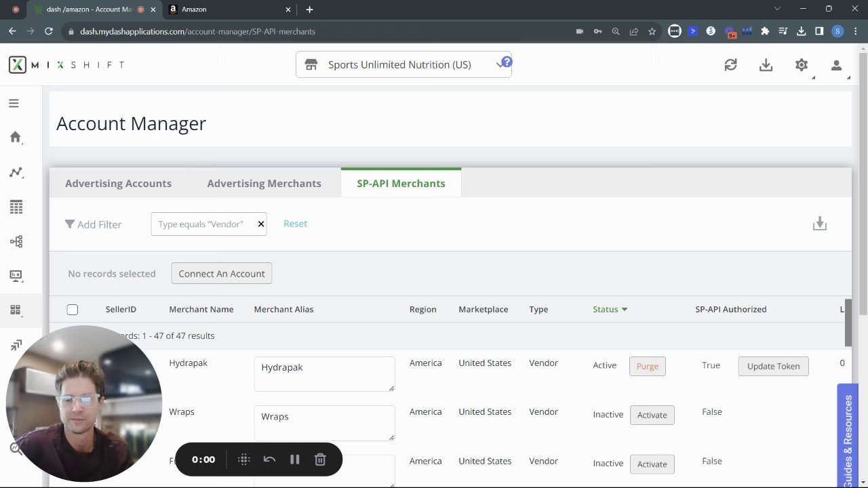Image resolution: width=868 pixels, height=488 pixels.
Task: Open the hierarchy tree sidebar icon
Action: [16, 241]
